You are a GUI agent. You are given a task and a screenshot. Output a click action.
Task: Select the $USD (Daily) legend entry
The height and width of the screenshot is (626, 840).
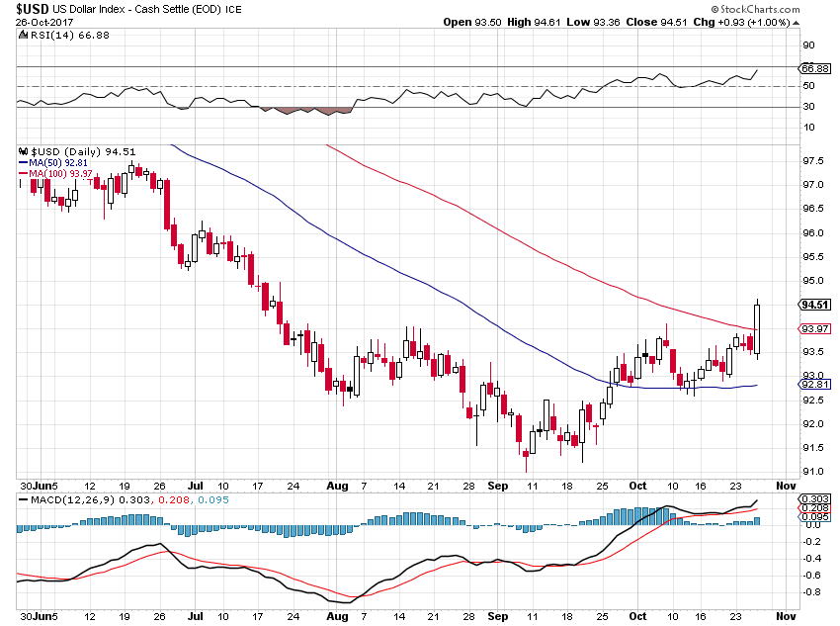coord(62,151)
